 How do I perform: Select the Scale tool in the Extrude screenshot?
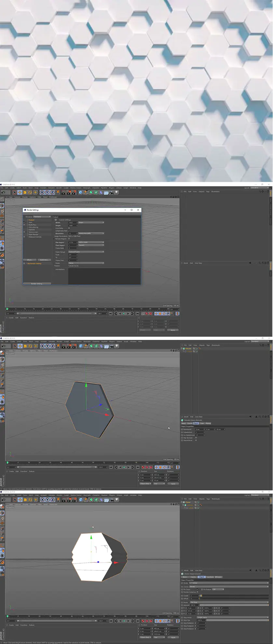pyautogui.click(x=25, y=346)
